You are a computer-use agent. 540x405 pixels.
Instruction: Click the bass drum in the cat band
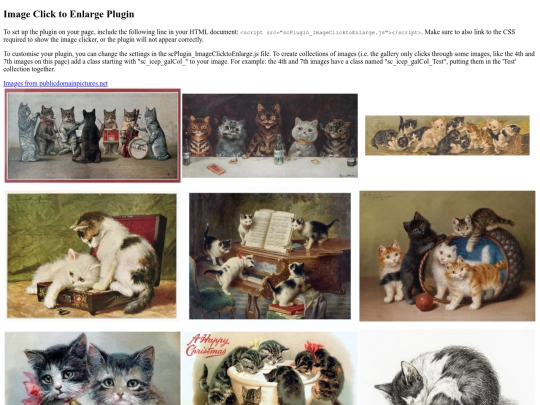tap(139, 148)
